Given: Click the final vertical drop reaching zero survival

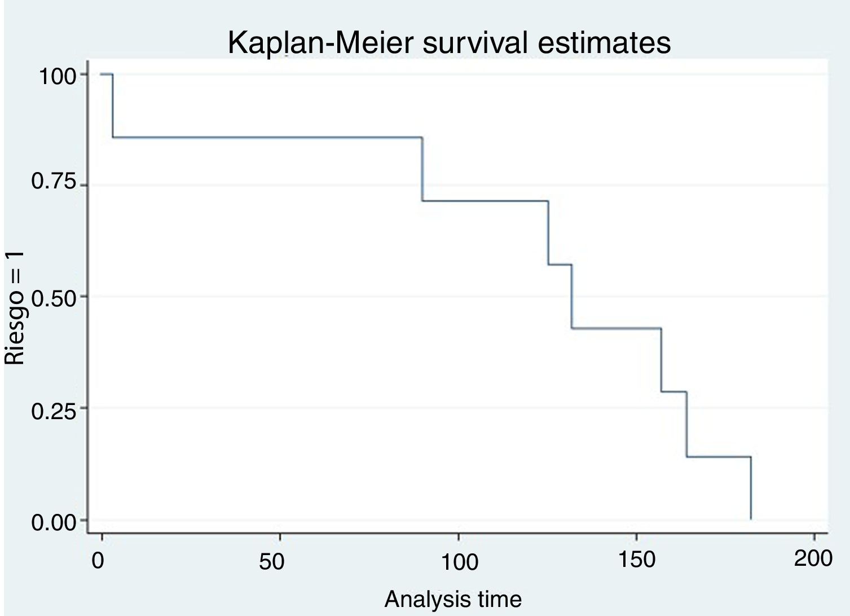Looking at the screenshot, I should pos(751,488).
